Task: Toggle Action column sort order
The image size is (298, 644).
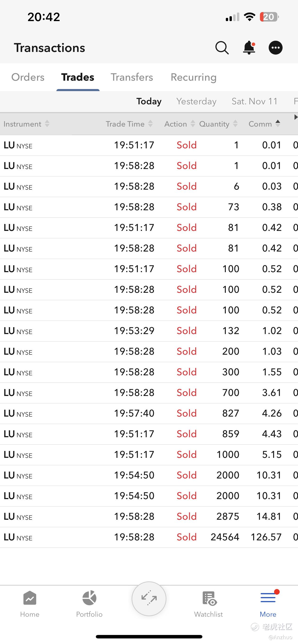Action: pos(180,124)
